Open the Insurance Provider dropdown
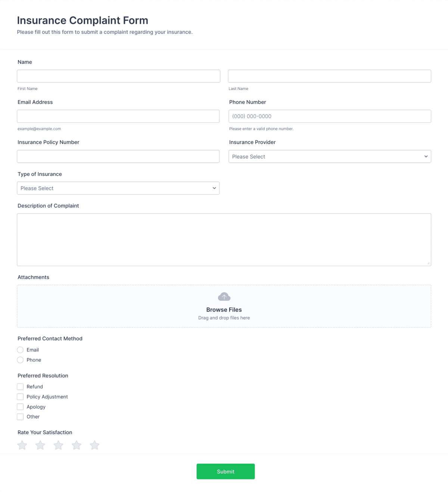 point(330,156)
